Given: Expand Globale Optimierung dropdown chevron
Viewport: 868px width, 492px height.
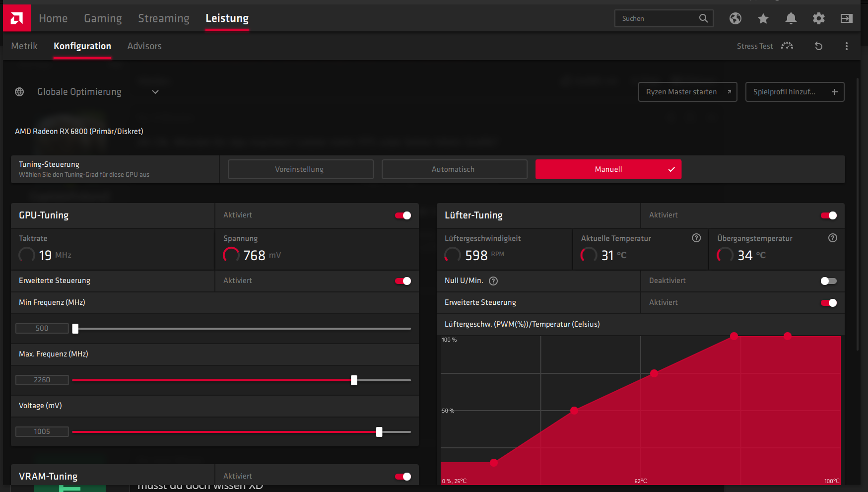Looking at the screenshot, I should 155,92.
